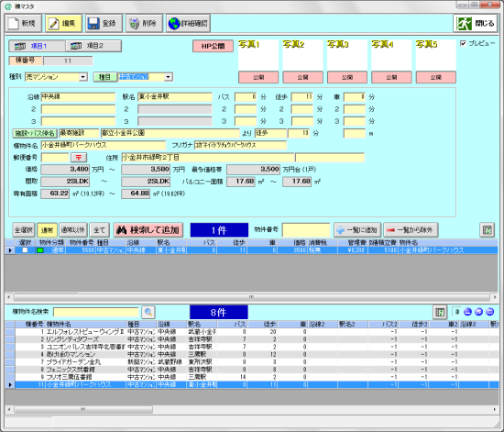The image size is (504, 432).
Task: Switch to the 項目2 tab
Action: coord(93,46)
